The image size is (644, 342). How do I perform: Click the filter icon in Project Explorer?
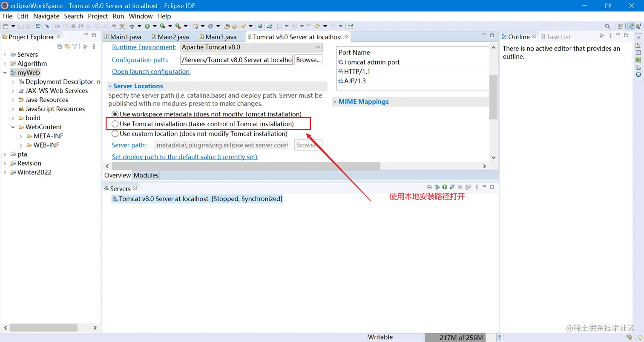[75, 46]
